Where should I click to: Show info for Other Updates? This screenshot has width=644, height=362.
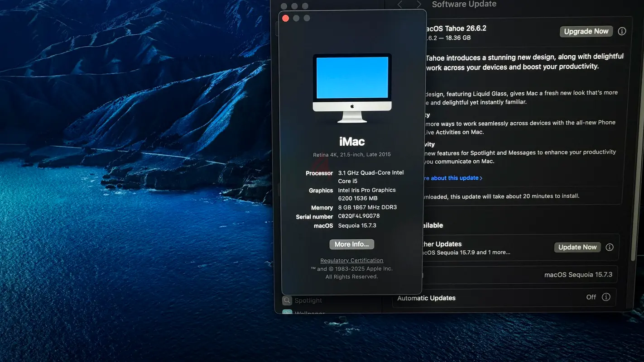pyautogui.click(x=610, y=247)
